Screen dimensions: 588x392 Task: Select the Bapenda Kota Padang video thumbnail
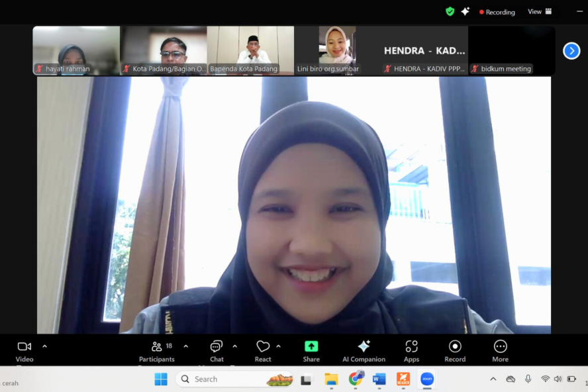pyautogui.click(x=250, y=50)
